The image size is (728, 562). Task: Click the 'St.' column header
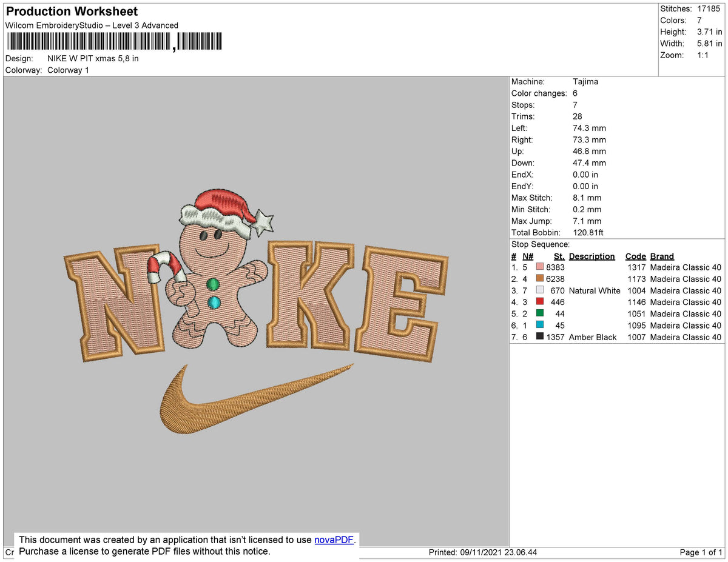(559, 256)
